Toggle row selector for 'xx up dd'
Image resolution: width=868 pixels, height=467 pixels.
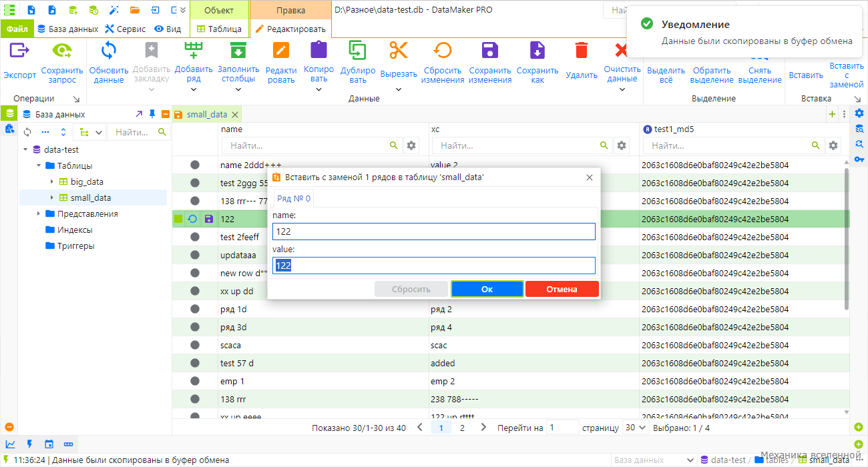pyautogui.click(x=195, y=291)
